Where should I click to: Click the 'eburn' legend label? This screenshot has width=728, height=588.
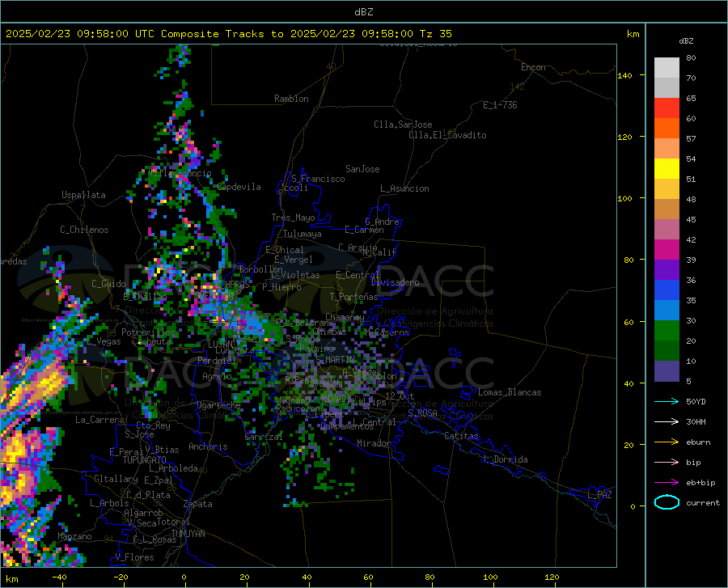coord(698,442)
